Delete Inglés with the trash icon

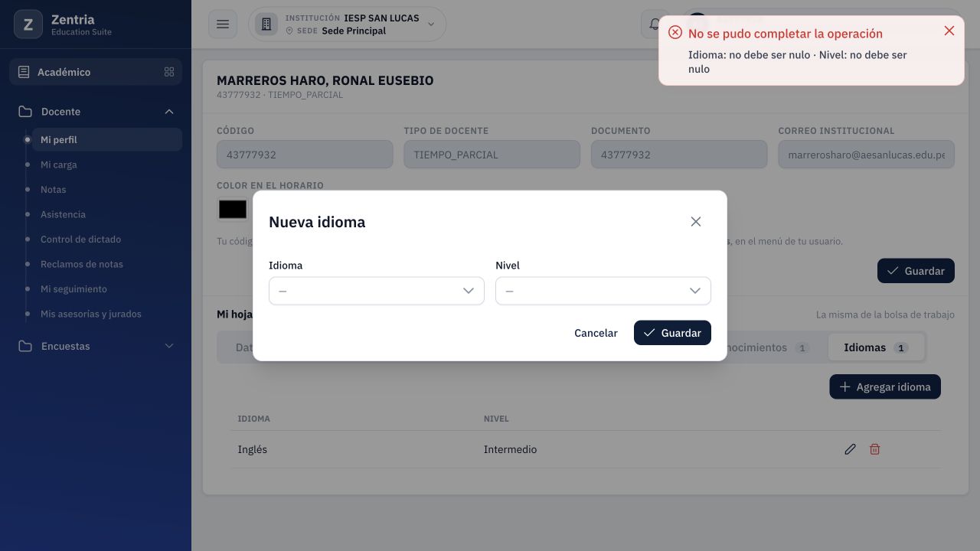874,449
